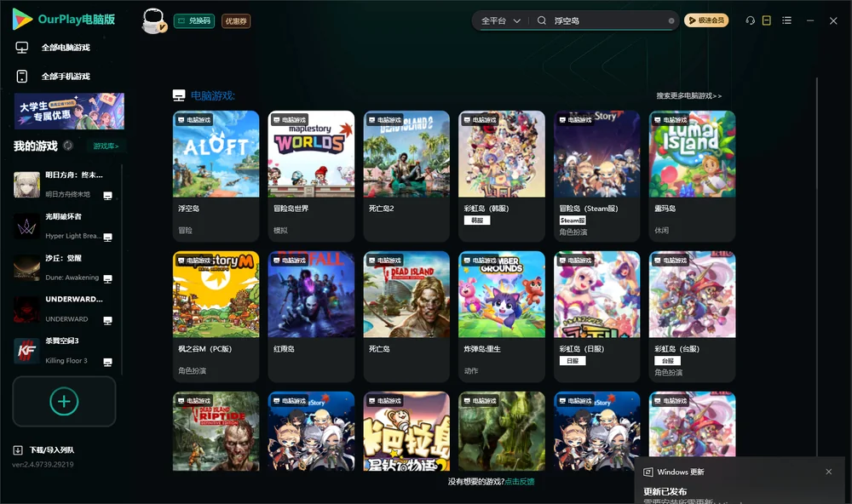This screenshot has width=852, height=504.
Task: Open the 露玛岛 Luma Island card
Action: coord(692,176)
